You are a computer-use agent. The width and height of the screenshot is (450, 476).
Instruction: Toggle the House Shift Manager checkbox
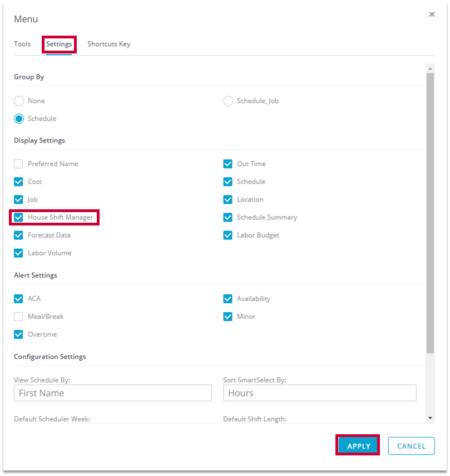point(19,217)
